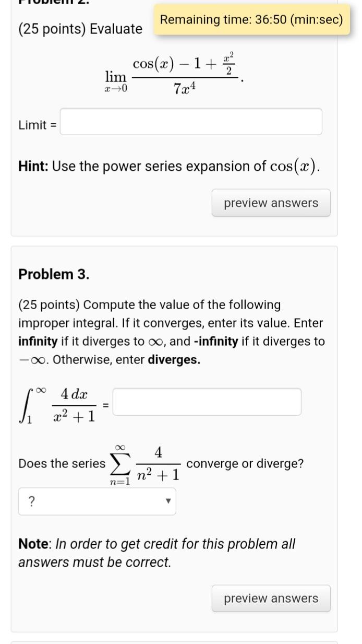Click the improper integral answer box

pos(207,401)
